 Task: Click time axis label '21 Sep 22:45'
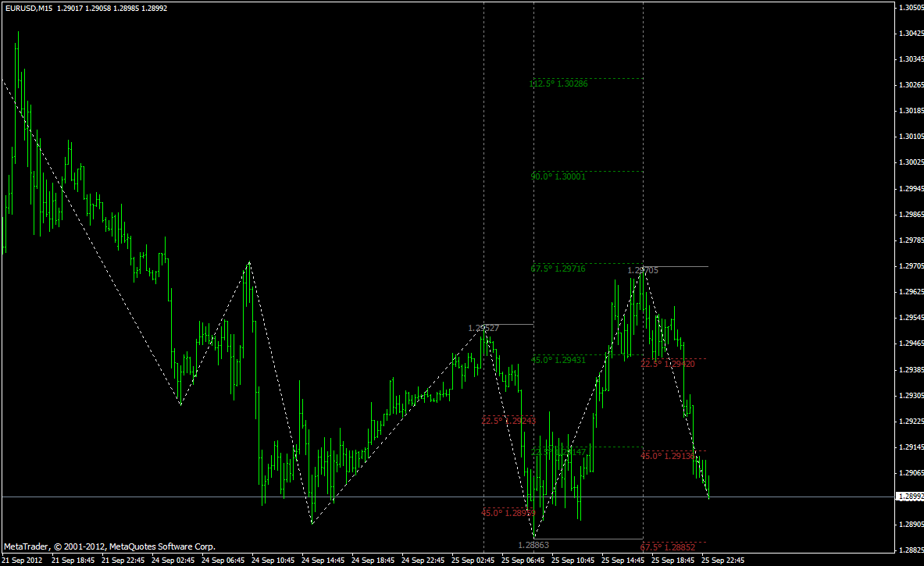tap(123, 560)
